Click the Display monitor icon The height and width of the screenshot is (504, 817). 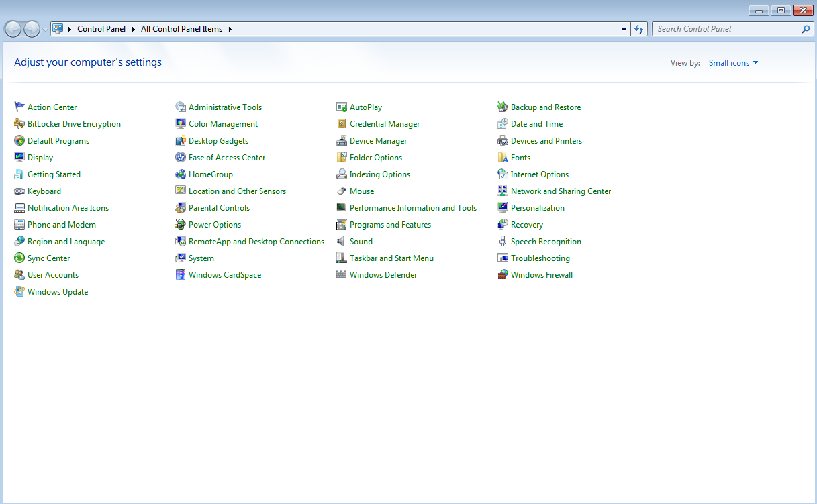point(19,157)
